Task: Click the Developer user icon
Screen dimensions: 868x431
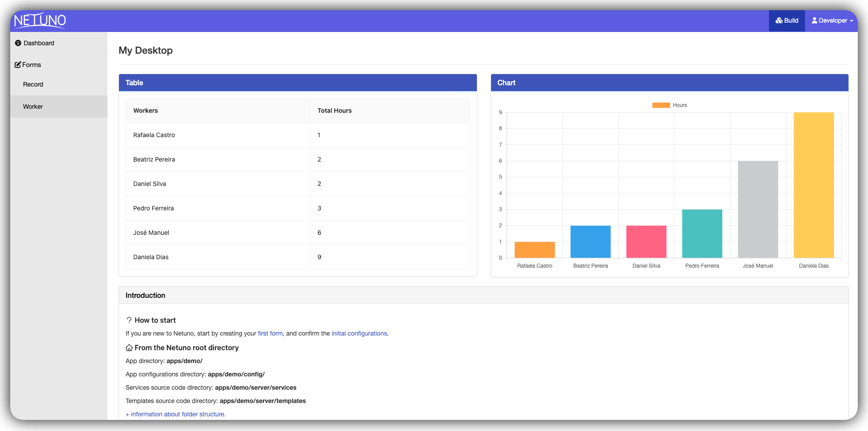Action: click(814, 20)
